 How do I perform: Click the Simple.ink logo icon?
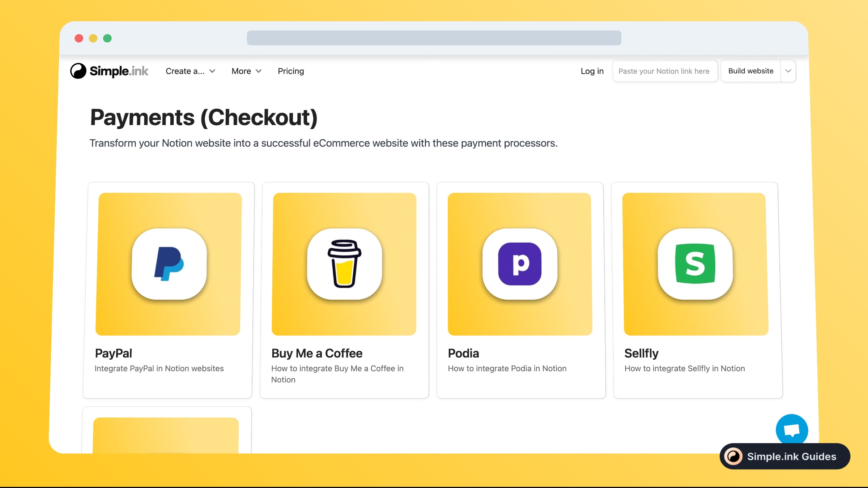coord(78,71)
